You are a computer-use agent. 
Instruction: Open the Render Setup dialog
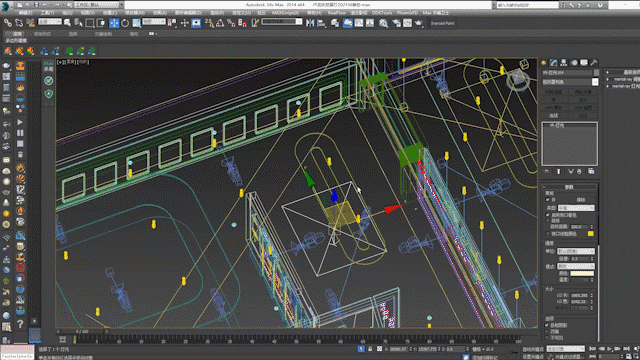point(396,23)
